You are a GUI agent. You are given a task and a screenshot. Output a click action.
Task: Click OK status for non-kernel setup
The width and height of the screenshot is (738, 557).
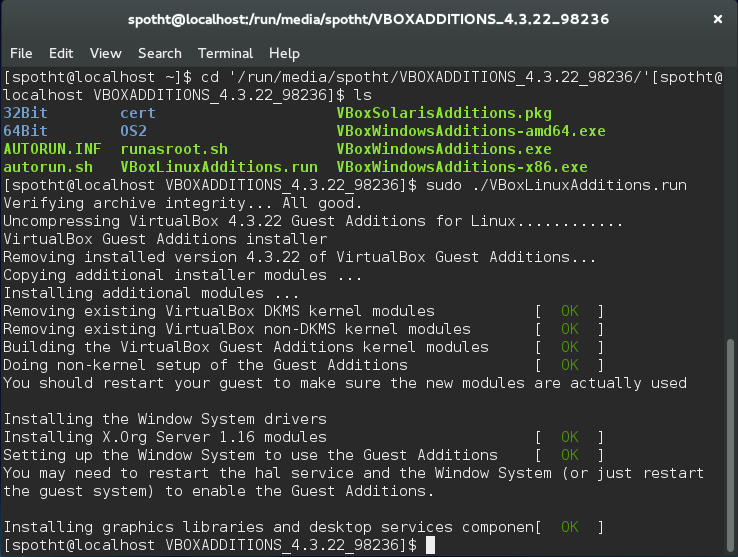570,365
